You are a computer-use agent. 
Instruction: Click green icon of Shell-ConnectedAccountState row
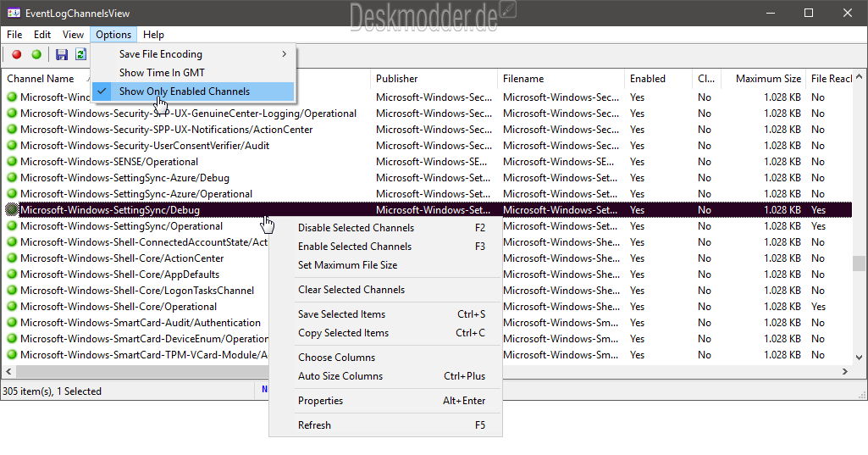click(12, 242)
